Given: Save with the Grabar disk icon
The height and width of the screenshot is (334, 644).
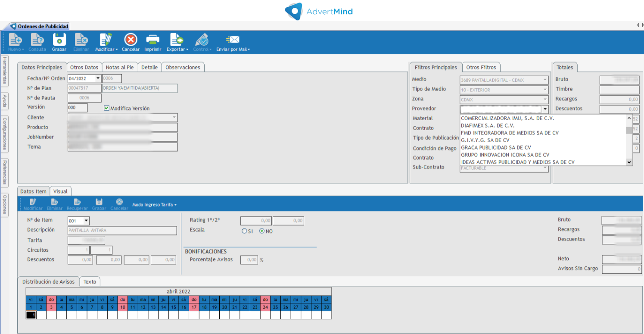Looking at the screenshot, I should click(x=59, y=40).
